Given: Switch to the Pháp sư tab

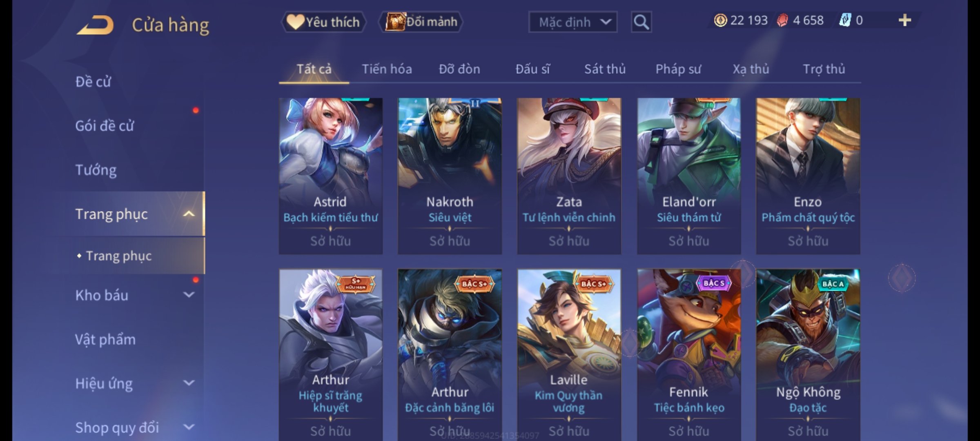Looking at the screenshot, I should pos(678,69).
